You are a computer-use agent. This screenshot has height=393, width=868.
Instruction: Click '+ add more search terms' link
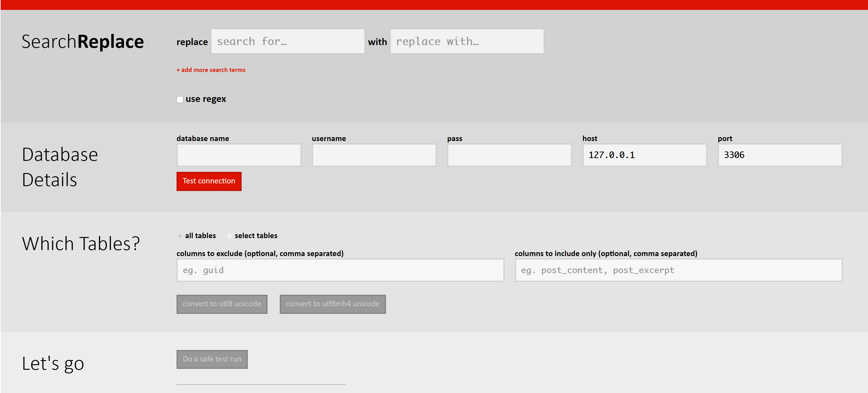click(211, 70)
